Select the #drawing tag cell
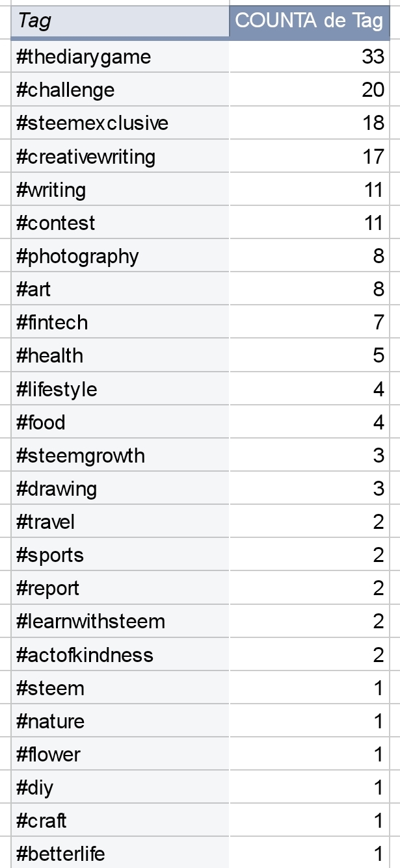 tap(120, 489)
